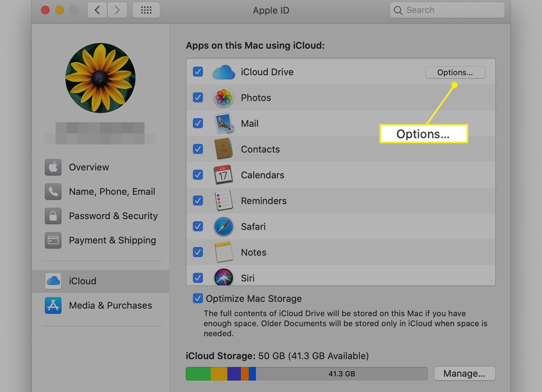
Task: Click the Apple ID window title
Action: (271, 10)
